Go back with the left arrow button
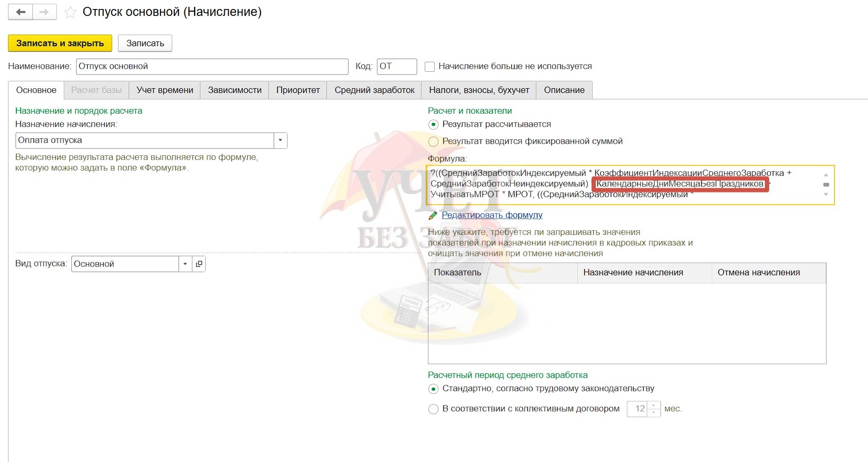 (21, 12)
